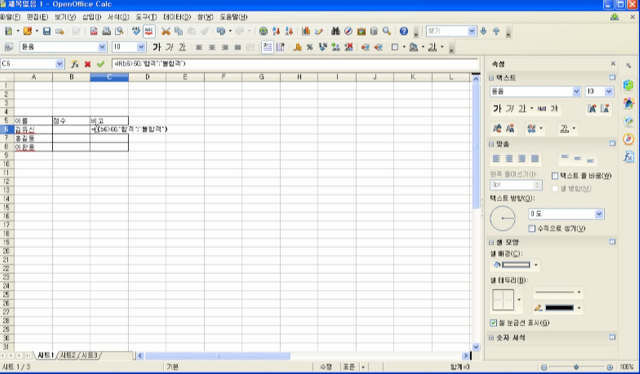
Task: Open Help question mark icon
Action: click(x=404, y=31)
